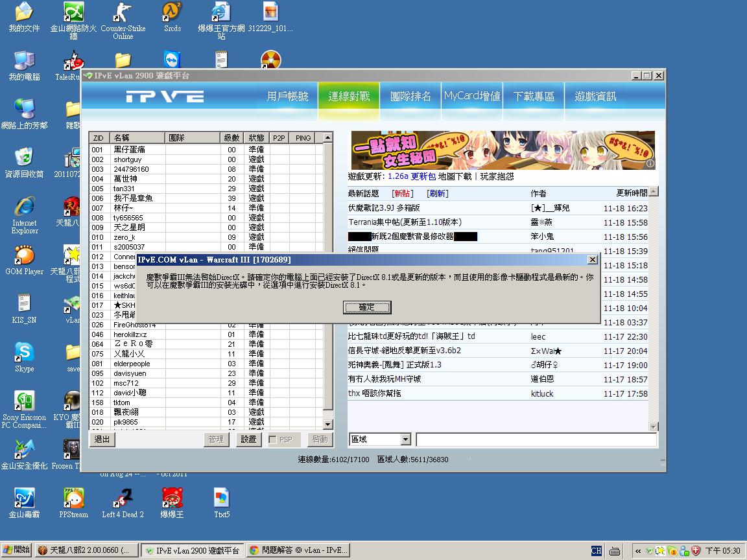Open the Internet Explorer desktop icon

pos(24,207)
